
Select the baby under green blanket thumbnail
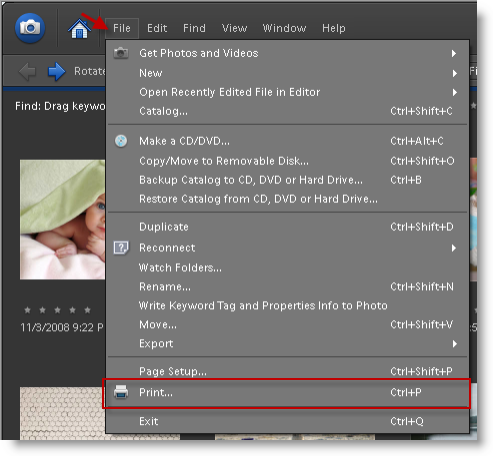(62, 219)
